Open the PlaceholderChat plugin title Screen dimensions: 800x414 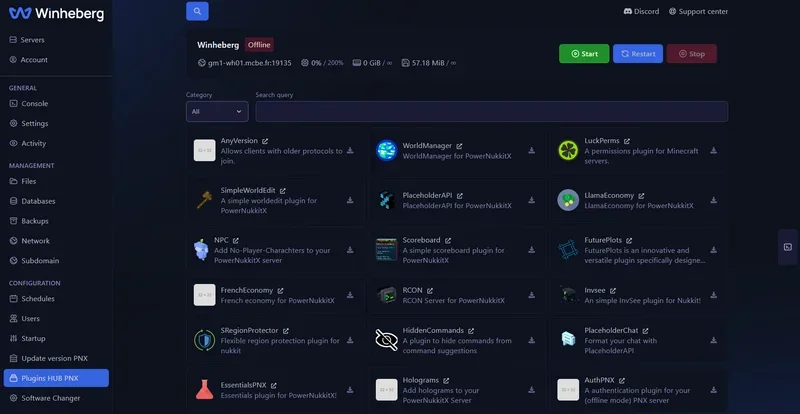pyautogui.click(x=611, y=330)
